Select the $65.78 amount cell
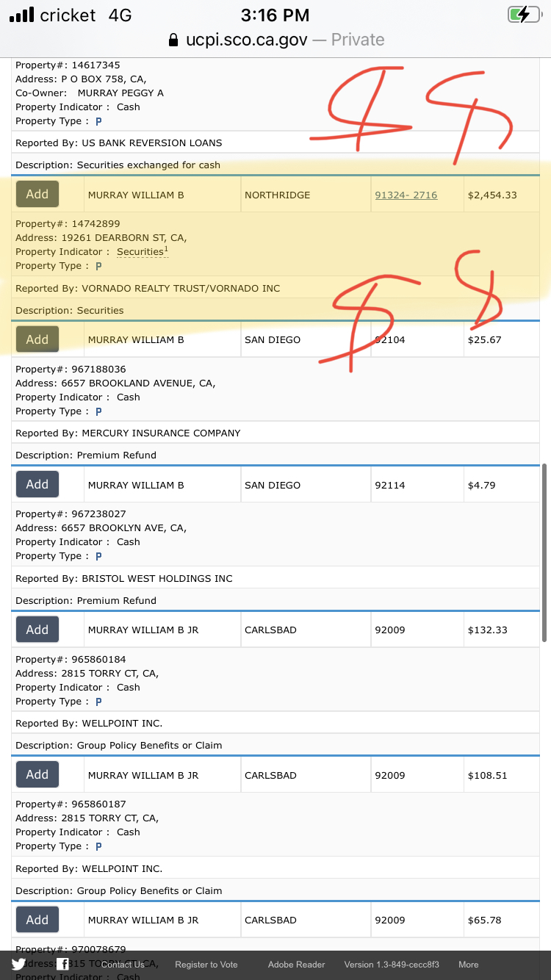551x980 pixels. [x=502, y=920]
